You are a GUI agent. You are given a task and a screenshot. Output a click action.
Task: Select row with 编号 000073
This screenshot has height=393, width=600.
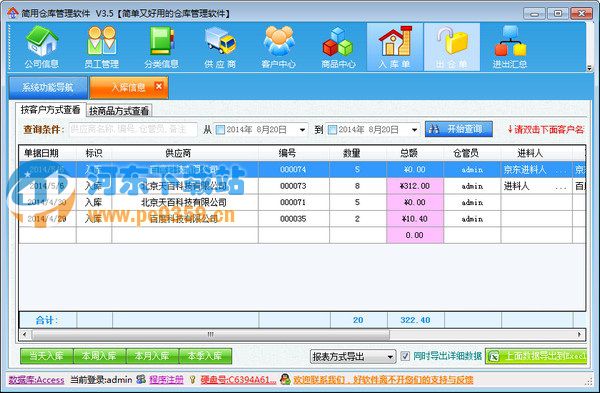302,186
